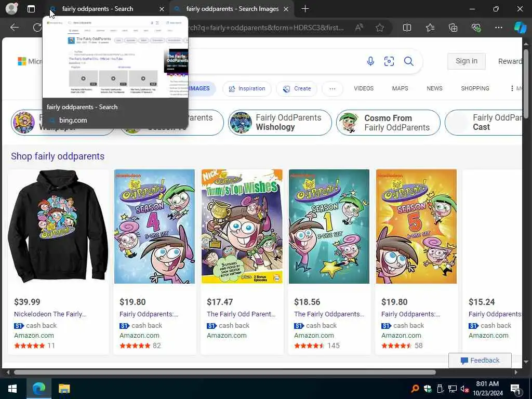
Task: Open The Fairly Odd Parent... $17.47 title
Action: [241, 314]
